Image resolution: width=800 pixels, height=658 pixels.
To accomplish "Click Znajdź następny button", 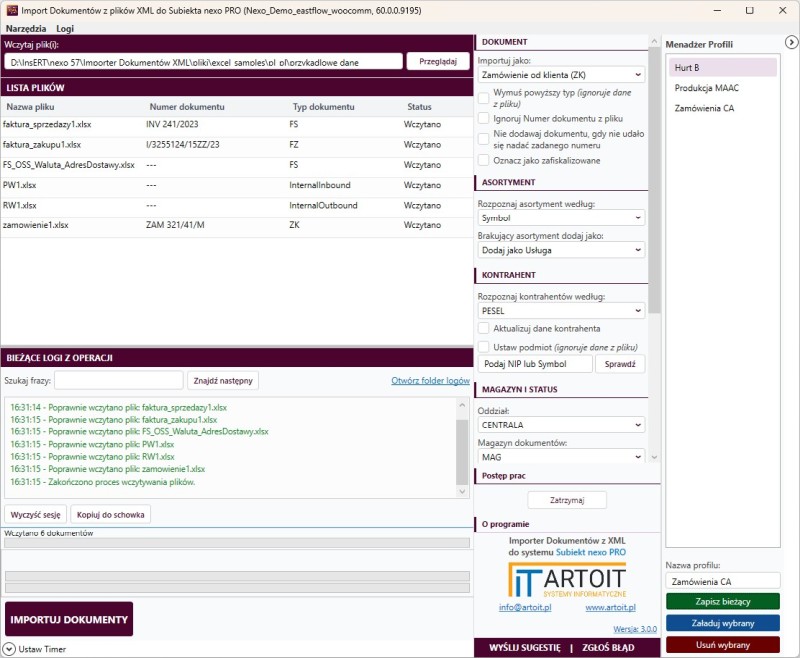I will pyautogui.click(x=222, y=381).
